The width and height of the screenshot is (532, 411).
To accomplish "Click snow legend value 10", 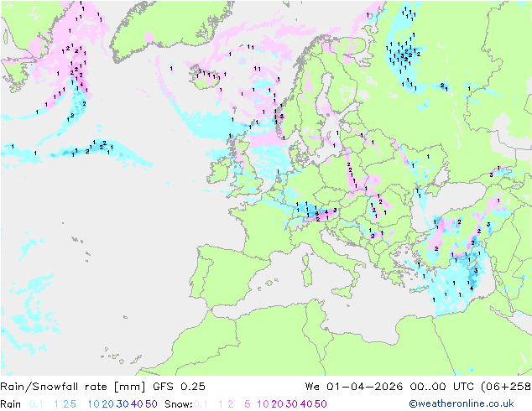I will pyautogui.click(x=263, y=404).
